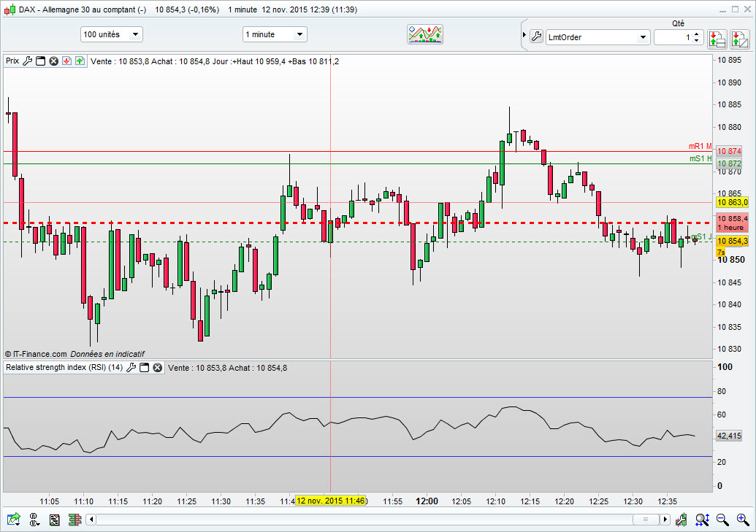Click the magnifier with arrows zoom-fit icon
This screenshot has width=756, height=532.
tap(702, 520)
